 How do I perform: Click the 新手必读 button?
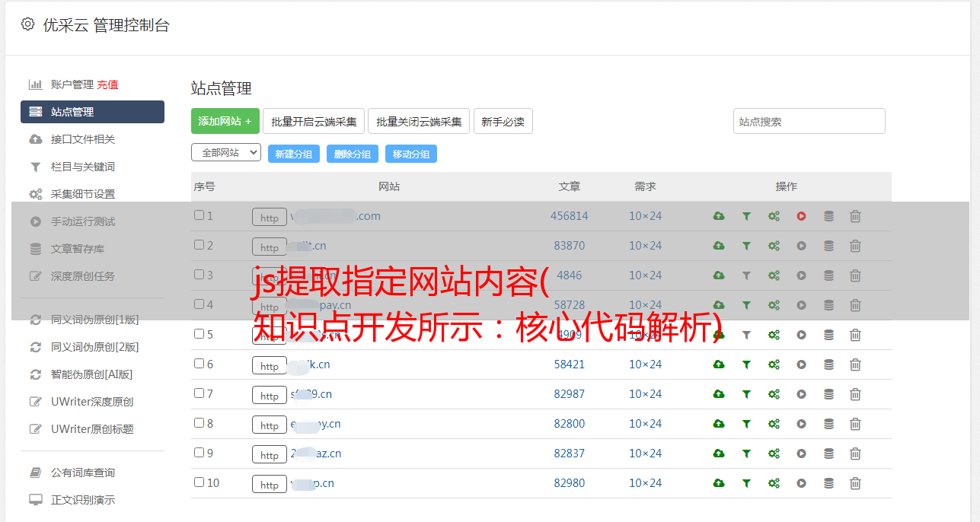pos(503,121)
